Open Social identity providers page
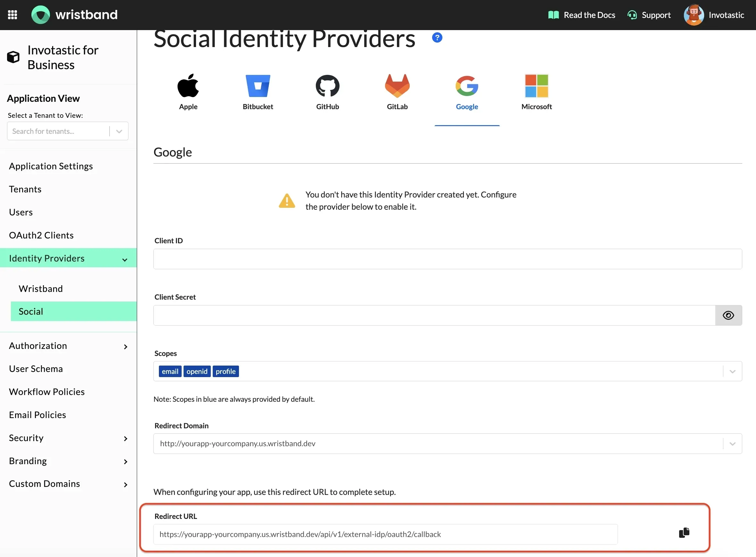Image resolution: width=756 pixels, height=557 pixels. [74, 311]
